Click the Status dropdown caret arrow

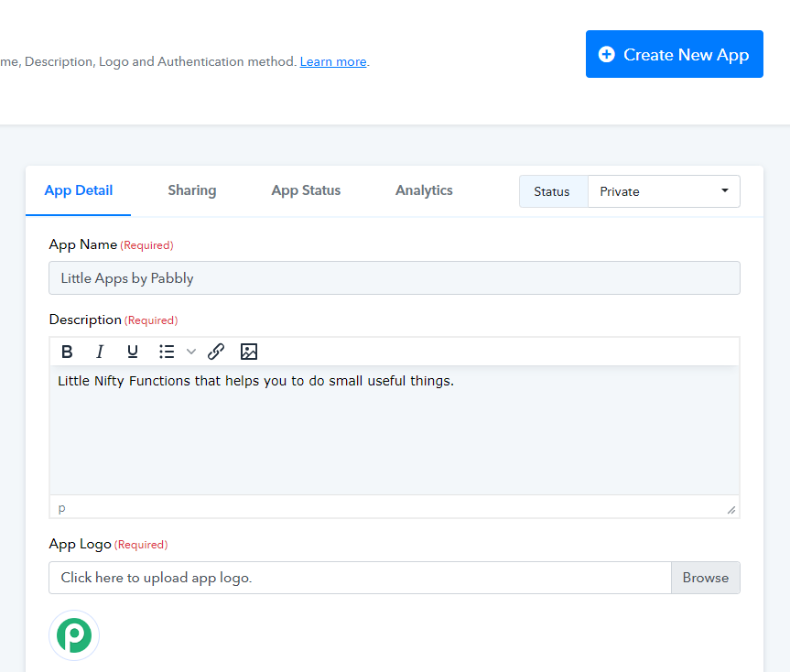point(724,190)
